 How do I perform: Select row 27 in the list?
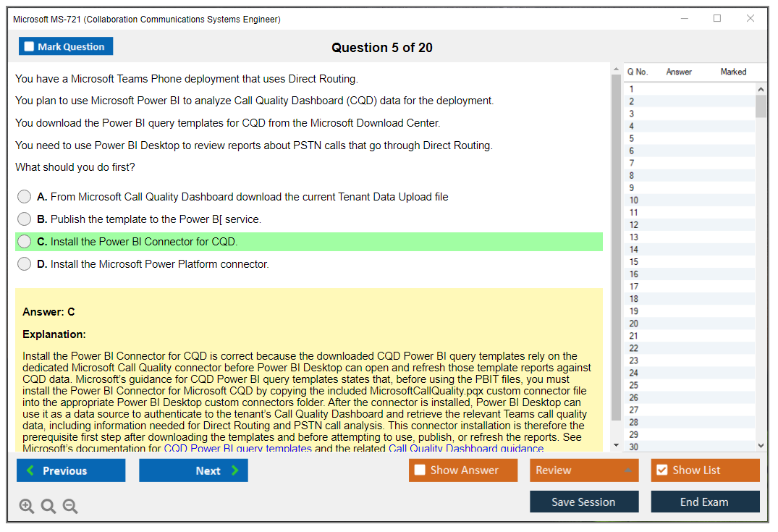(690, 410)
